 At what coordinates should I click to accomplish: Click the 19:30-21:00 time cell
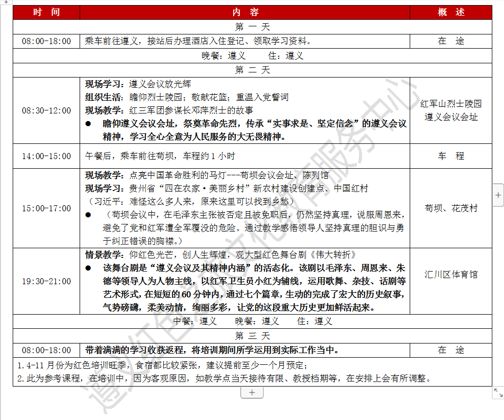[46, 281]
